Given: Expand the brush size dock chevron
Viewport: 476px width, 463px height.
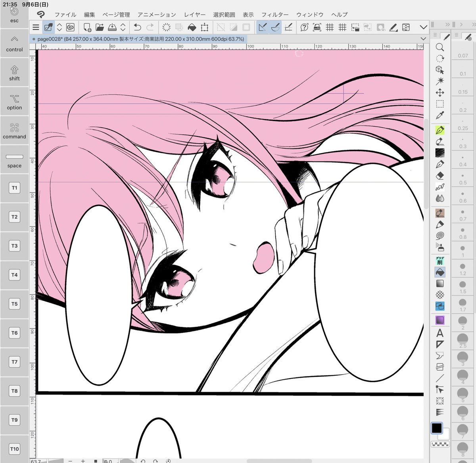Looking at the screenshot, I should coord(461,25).
